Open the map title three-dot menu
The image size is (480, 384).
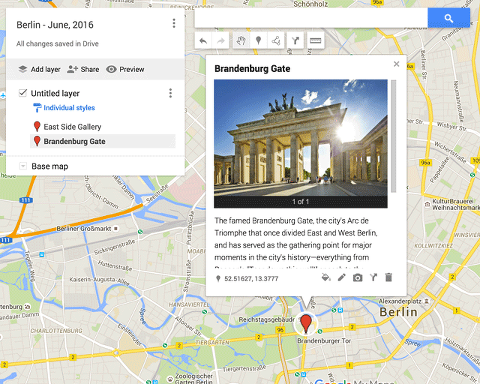(174, 23)
